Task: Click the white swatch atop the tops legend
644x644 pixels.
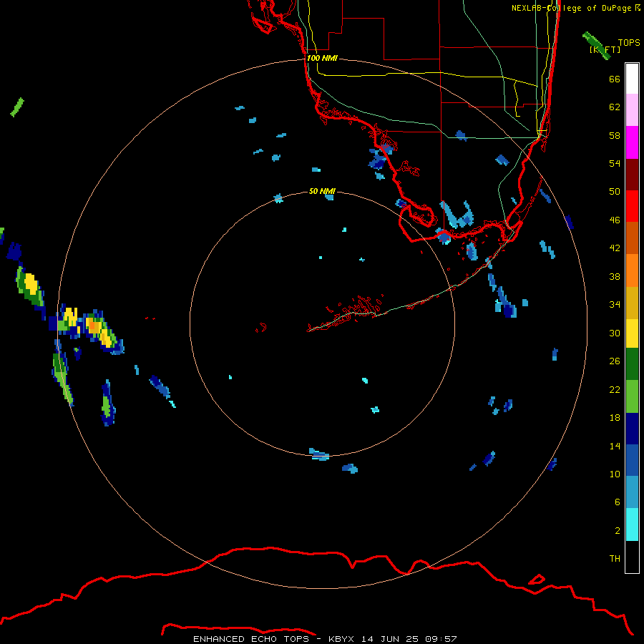Action: click(x=632, y=79)
